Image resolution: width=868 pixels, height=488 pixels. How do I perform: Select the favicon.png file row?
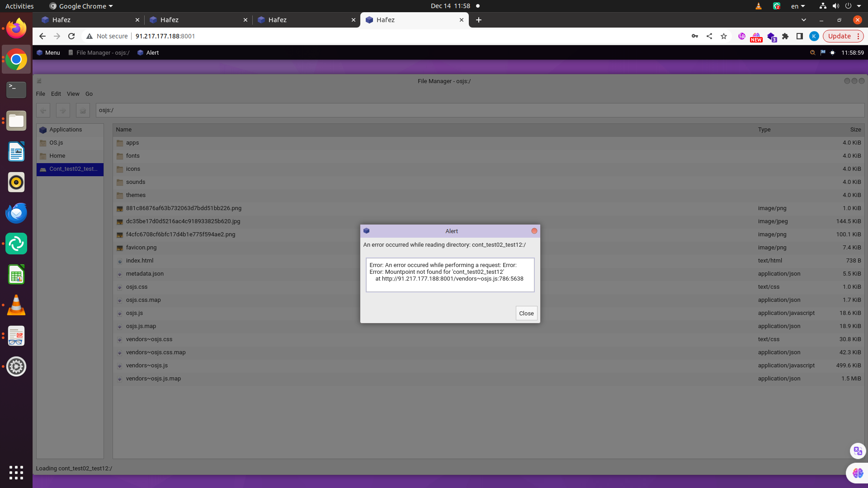click(142, 248)
